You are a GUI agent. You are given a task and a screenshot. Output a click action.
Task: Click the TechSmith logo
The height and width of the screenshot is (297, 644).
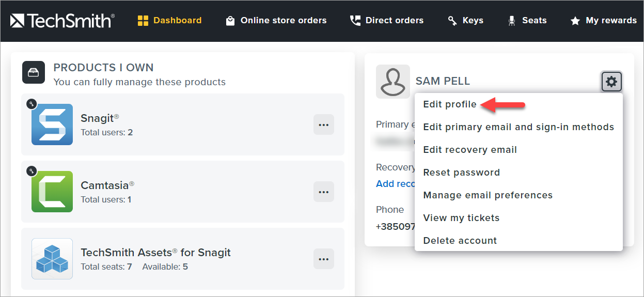pyautogui.click(x=62, y=21)
